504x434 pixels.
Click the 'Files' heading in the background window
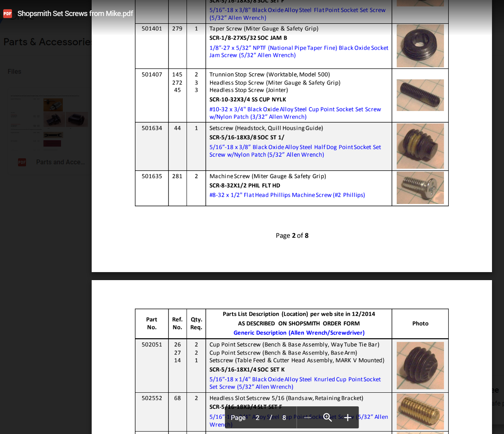[x=14, y=71]
